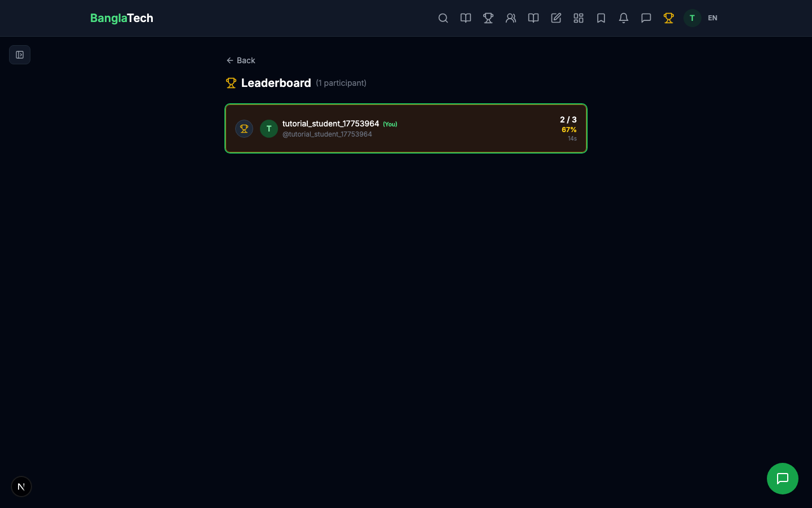Click the gray trophy icon next to the search

[x=488, y=18]
